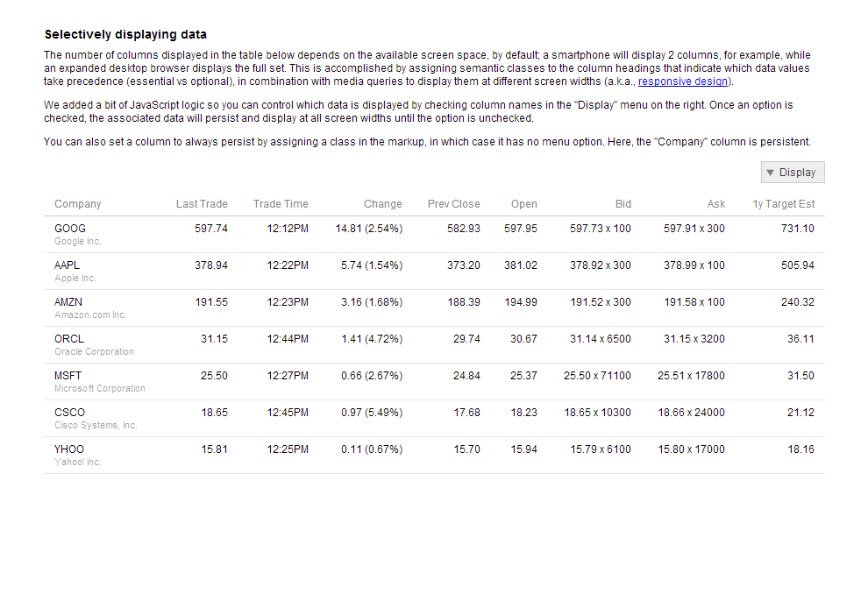The width and height of the screenshot is (868, 608).
Task: Click the 12:12PM trade time cell
Action: [288, 229]
